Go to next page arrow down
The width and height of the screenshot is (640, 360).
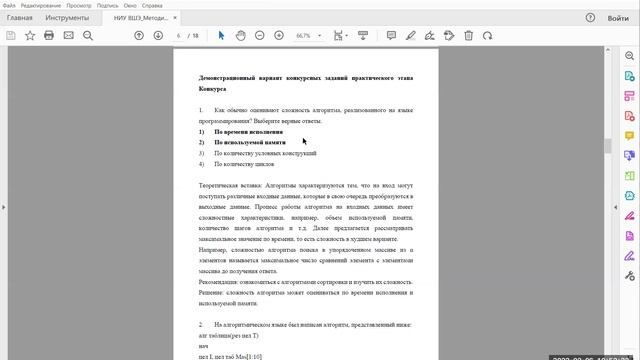click(x=158, y=36)
